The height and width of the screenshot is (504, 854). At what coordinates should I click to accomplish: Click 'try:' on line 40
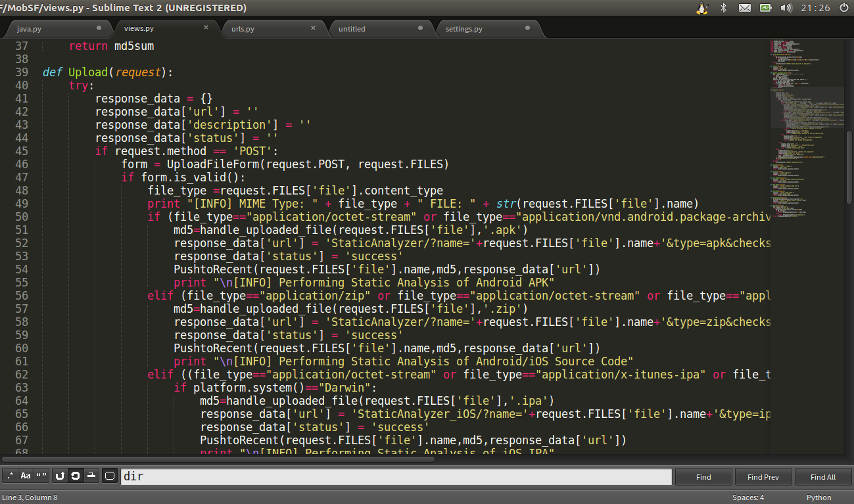point(82,85)
